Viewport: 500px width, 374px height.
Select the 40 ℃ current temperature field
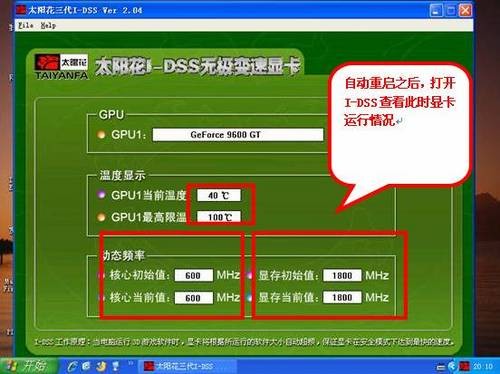(219, 195)
